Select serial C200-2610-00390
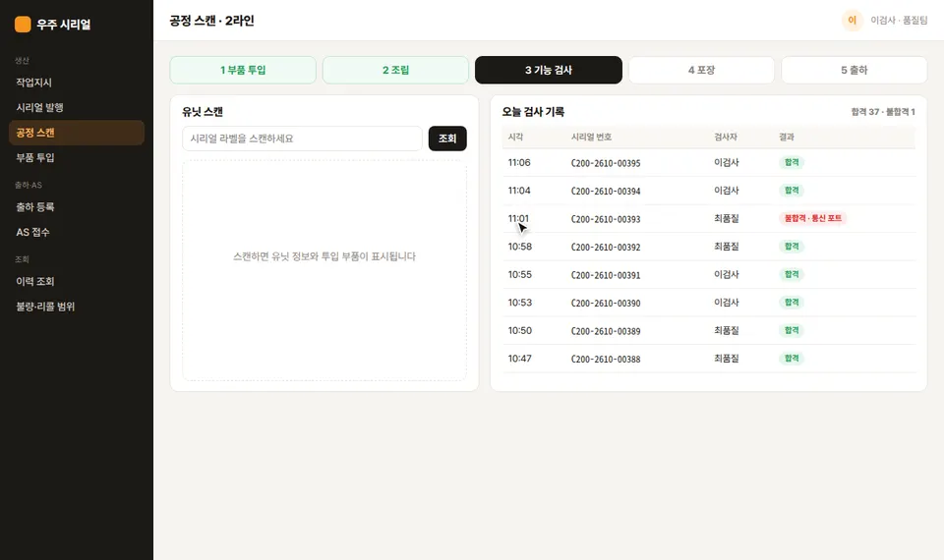Screen dimensions: 944x560 [606, 303]
